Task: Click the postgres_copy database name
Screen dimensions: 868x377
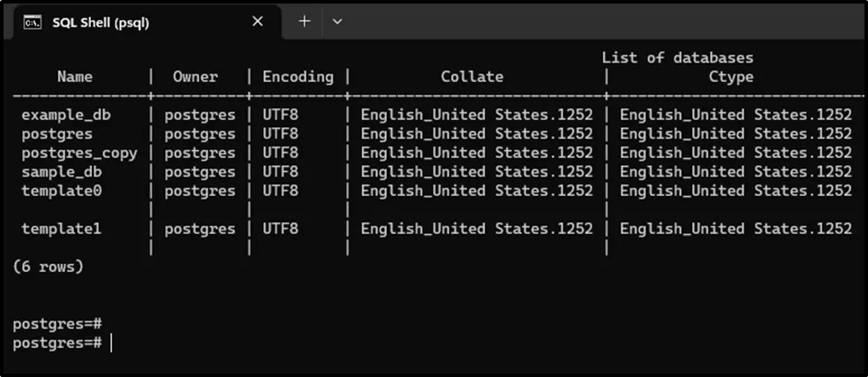Action: (x=79, y=153)
